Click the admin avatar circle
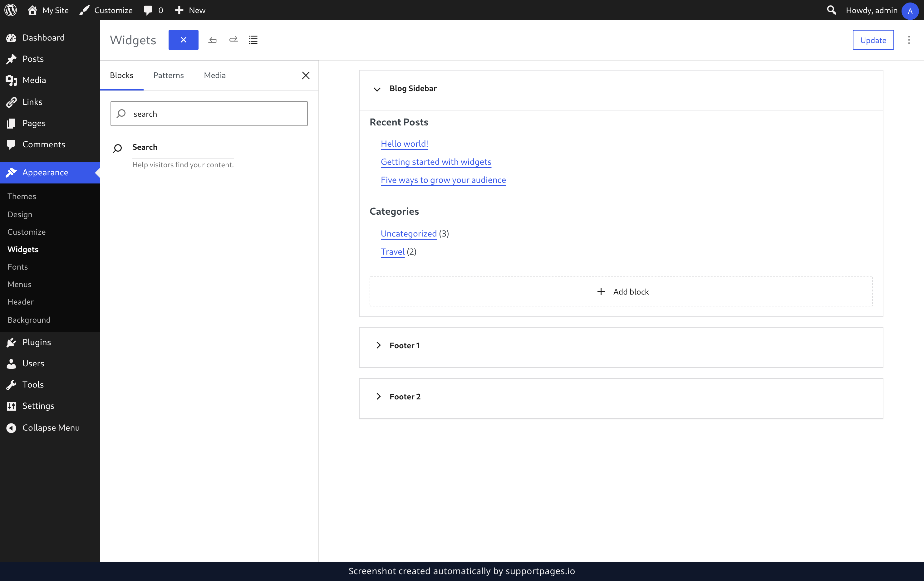The height and width of the screenshot is (581, 924). coord(910,11)
